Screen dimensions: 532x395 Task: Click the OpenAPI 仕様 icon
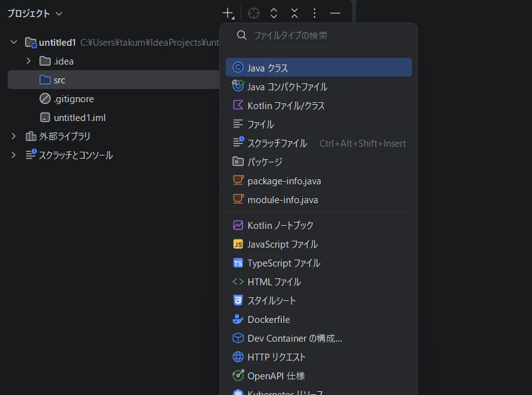238,376
